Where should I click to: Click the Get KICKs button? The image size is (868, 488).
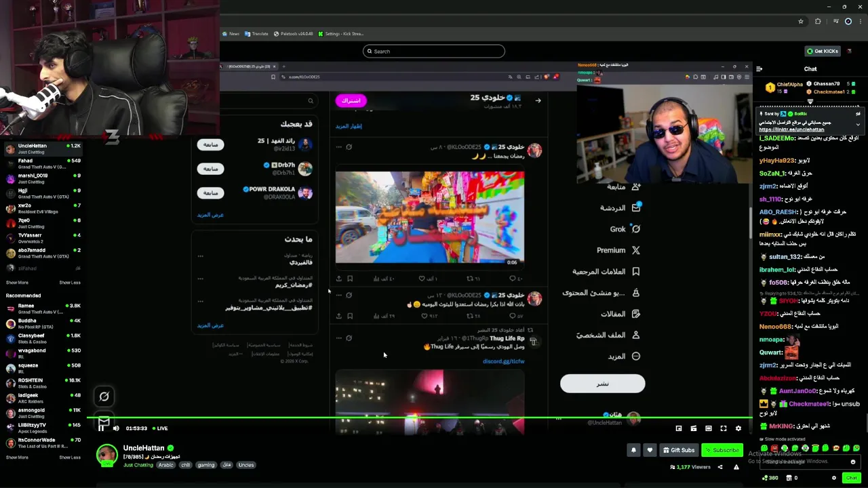click(823, 51)
